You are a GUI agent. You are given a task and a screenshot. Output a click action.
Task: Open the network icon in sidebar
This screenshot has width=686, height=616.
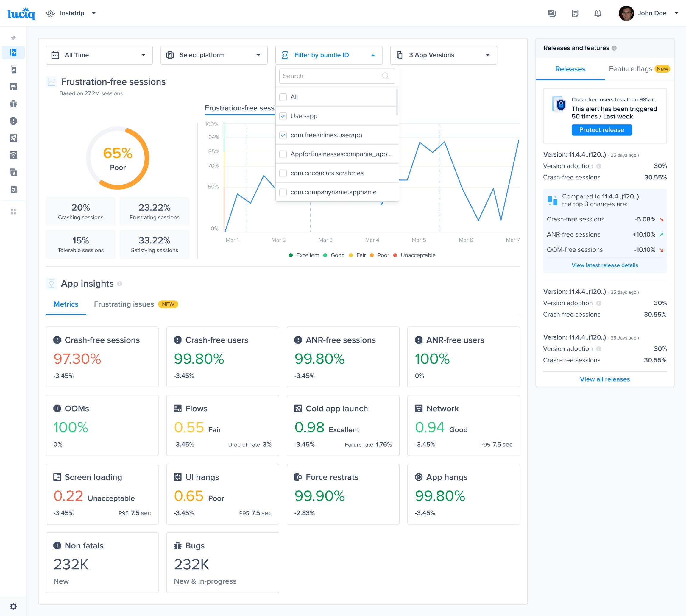pyautogui.click(x=13, y=155)
